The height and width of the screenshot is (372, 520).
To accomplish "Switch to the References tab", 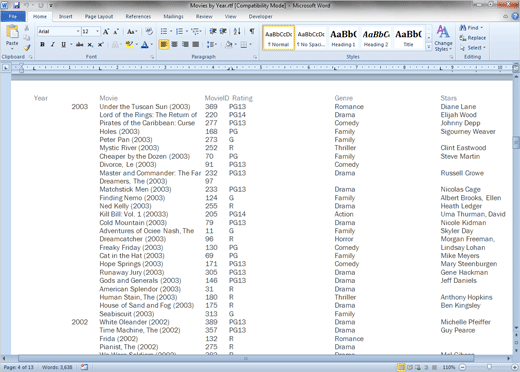I will 138,16.
